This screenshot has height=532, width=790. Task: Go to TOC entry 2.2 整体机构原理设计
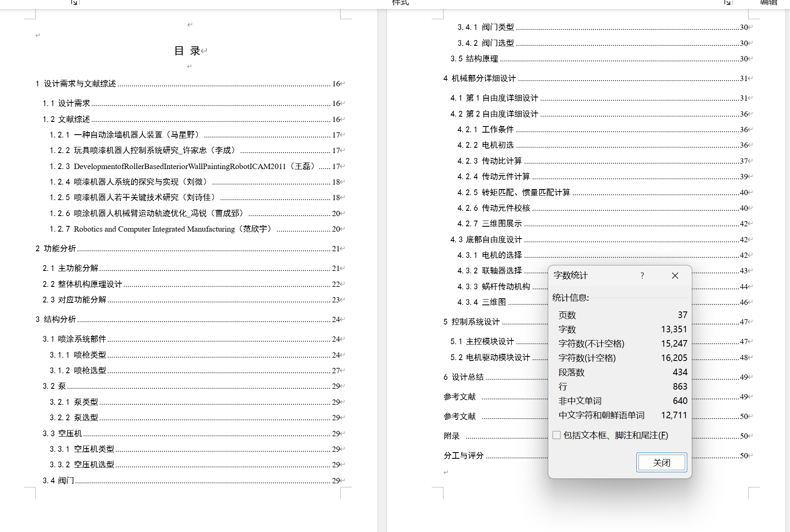pos(90,284)
